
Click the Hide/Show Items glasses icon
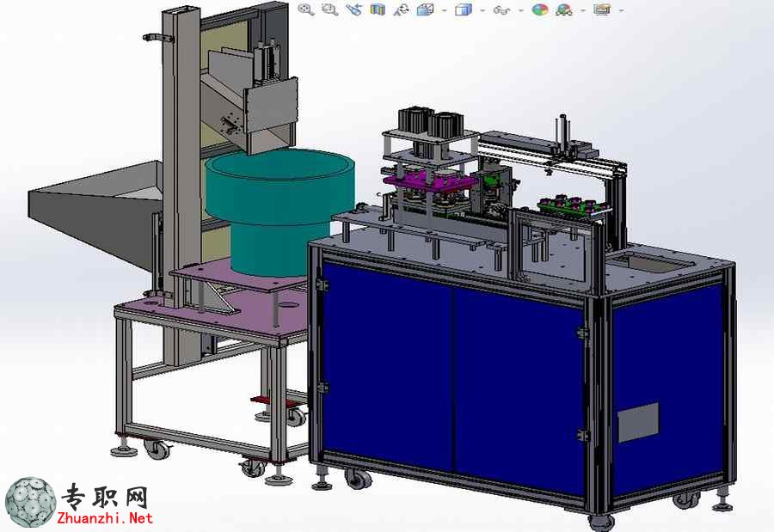[502, 9]
